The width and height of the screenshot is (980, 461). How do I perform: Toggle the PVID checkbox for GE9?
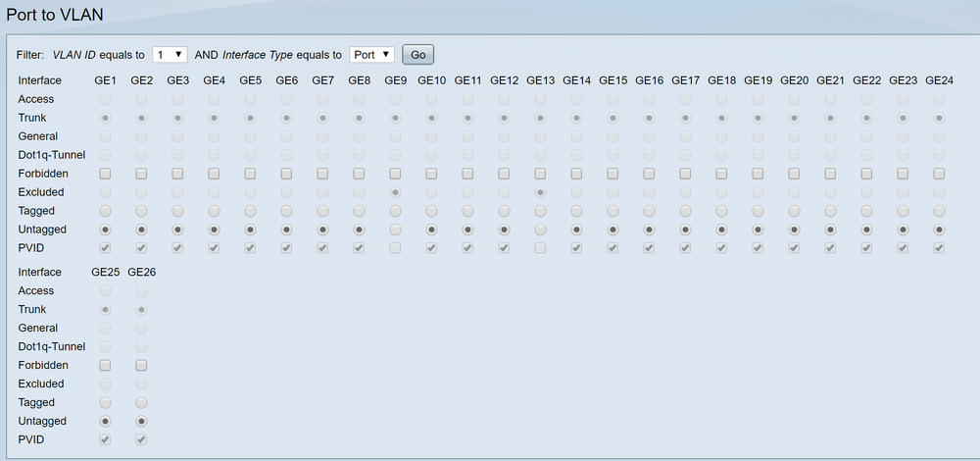point(395,248)
